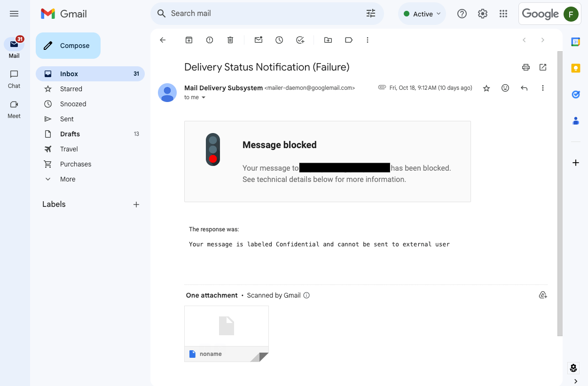
Task: Click the attachment paperclip indicator
Action: point(382,87)
